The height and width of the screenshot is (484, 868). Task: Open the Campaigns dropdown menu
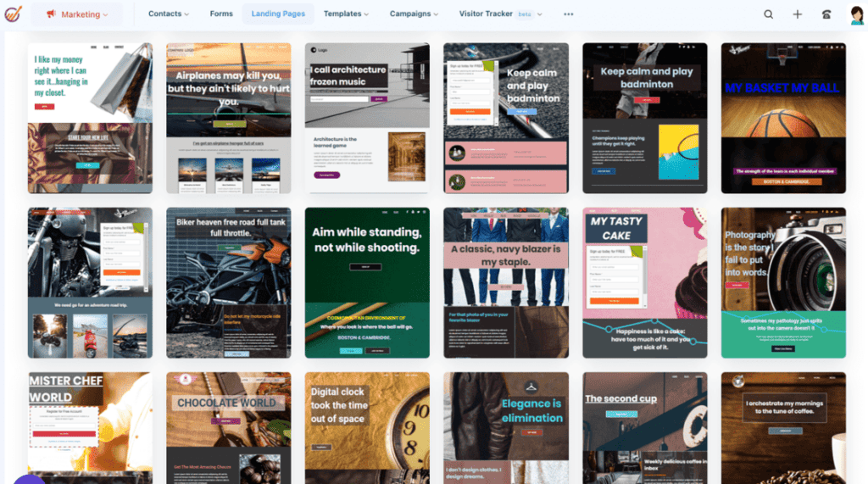[x=414, y=14]
